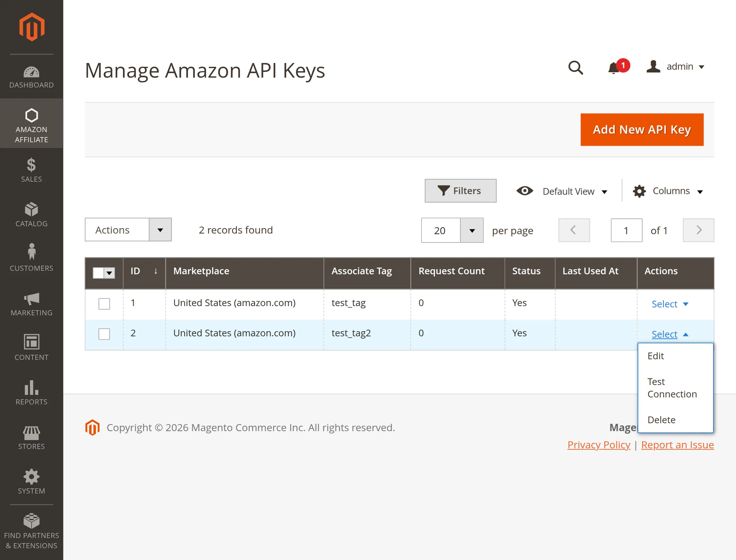Go to the next page arrow
This screenshot has height=560, width=736.
point(698,230)
